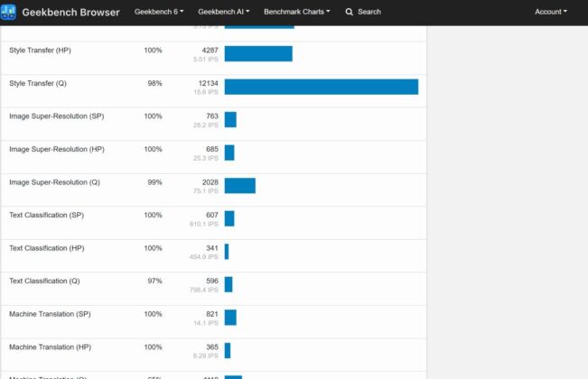Open the Account dropdown menu
Image resolution: width=588 pixels, height=379 pixels.
(550, 12)
